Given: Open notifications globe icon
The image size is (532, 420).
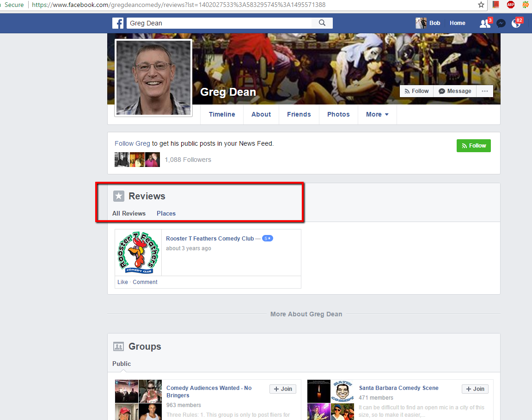Looking at the screenshot, I should pos(516,23).
